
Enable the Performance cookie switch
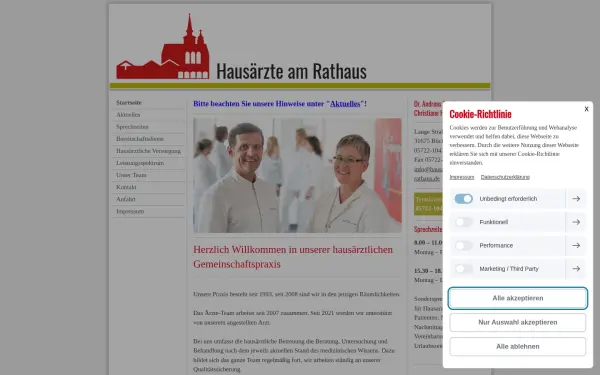tap(463, 245)
